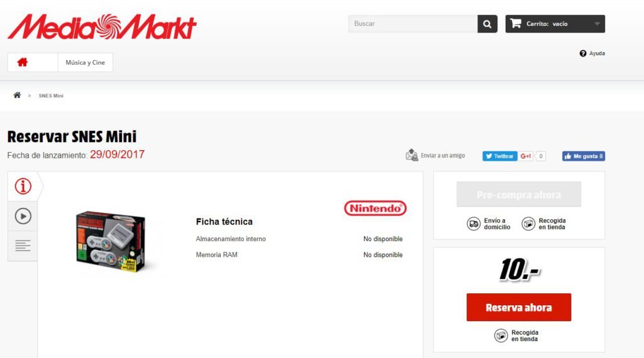Open the text description tab icon
This screenshot has width=644, height=358.
point(23,246)
